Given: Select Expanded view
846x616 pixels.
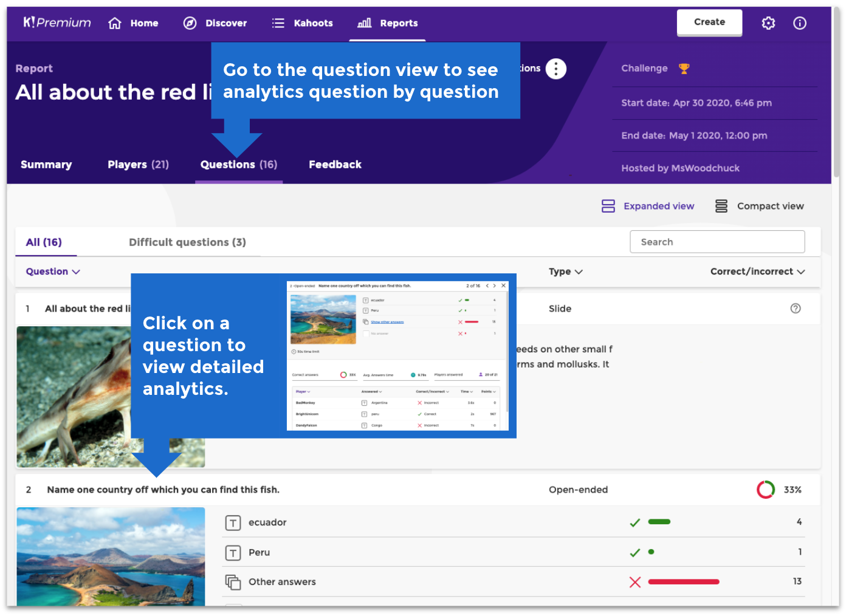Looking at the screenshot, I should coord(648,206).
